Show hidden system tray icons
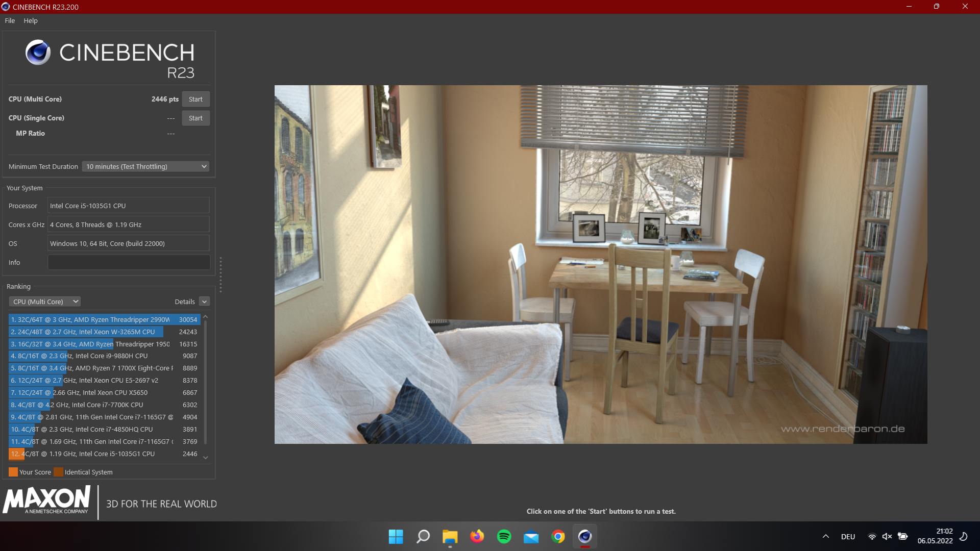This screenshot has height=551, width=980. [x=825, y=536]
